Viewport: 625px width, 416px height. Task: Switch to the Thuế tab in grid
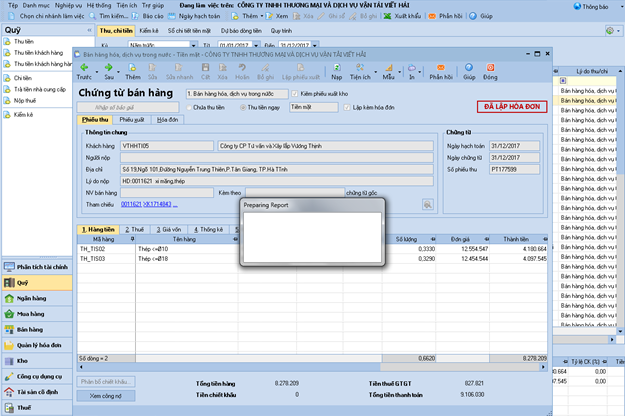[134, 230]
